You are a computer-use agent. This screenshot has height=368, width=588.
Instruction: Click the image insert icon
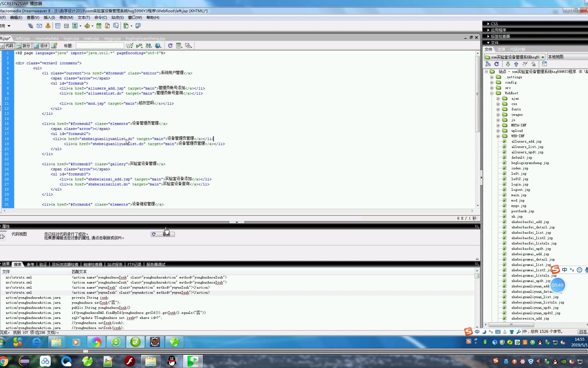(75, 26)
